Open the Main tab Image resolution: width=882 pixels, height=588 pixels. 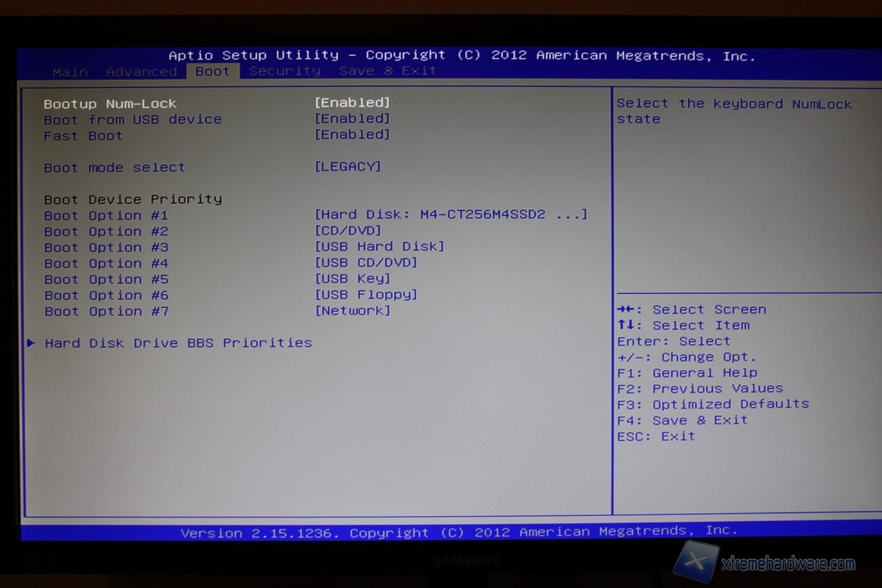coord(70,72)
